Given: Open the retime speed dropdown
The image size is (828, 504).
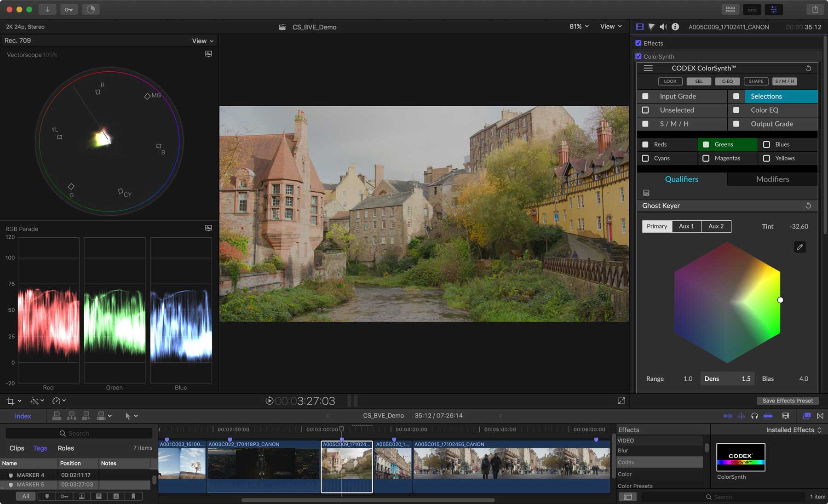Looking at the screenshot, I should click(x=59, y=401).
